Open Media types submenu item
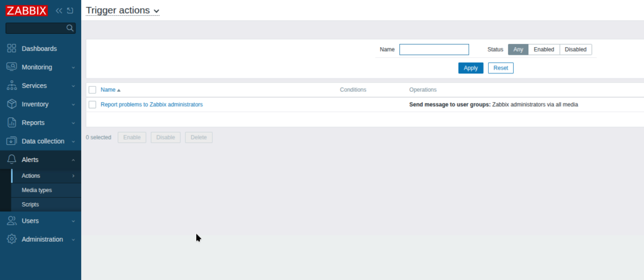 coord(36,190)
